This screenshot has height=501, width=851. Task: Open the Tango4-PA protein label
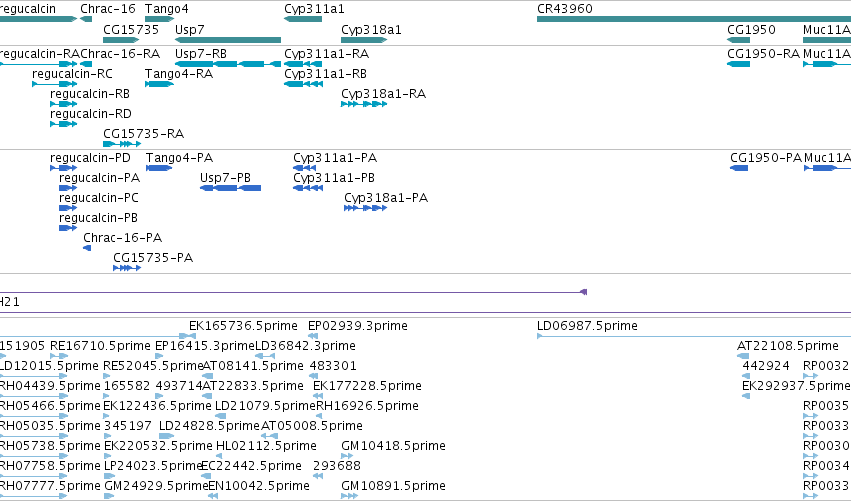(179, 158)
